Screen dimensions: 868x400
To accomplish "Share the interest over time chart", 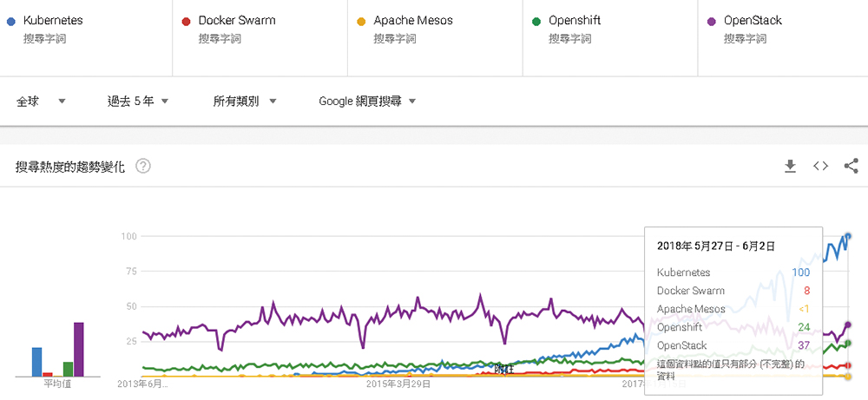I will pyautogui.click(x=851, y=166).
